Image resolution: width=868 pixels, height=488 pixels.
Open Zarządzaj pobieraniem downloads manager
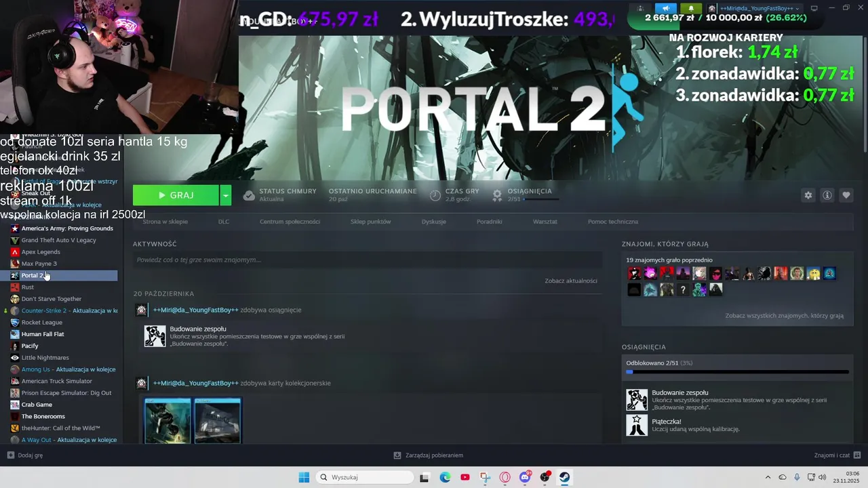tap(429, 455)
